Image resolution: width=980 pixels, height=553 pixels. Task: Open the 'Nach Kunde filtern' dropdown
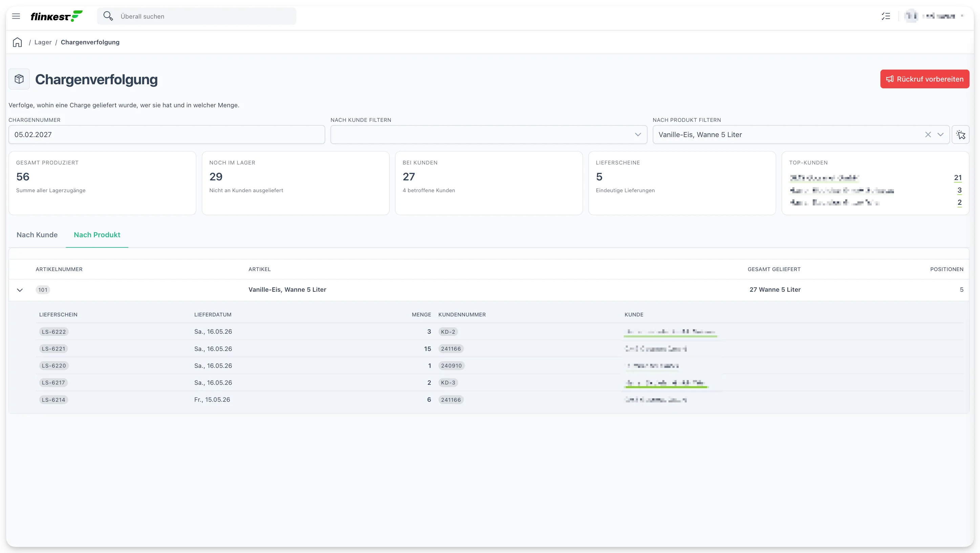click(x=489, y=135)
